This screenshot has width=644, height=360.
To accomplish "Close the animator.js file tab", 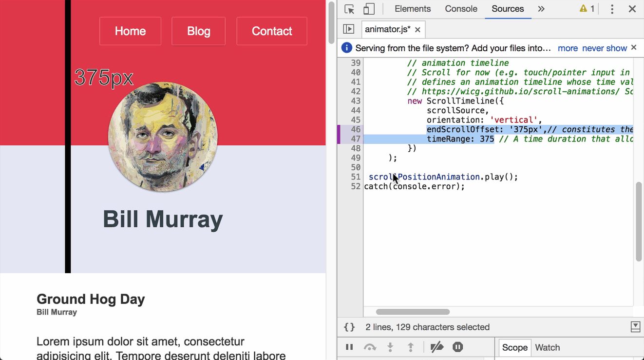I will point(417,30).
